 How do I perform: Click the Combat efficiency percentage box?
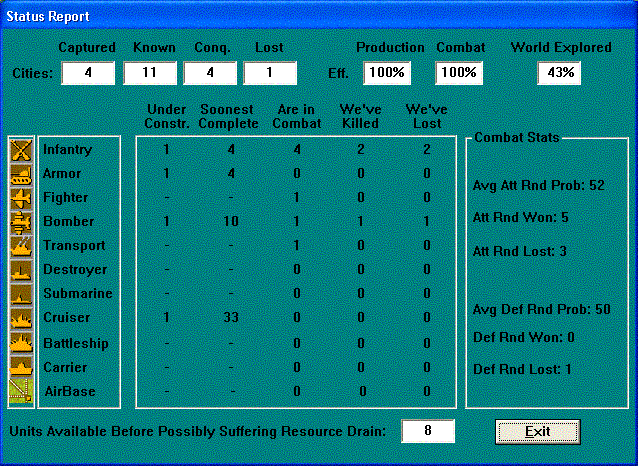(x=460, y=73)
